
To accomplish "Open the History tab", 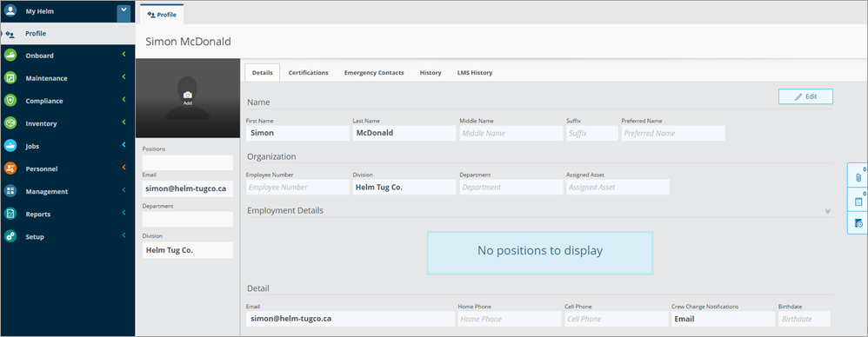I will [431, 72].
